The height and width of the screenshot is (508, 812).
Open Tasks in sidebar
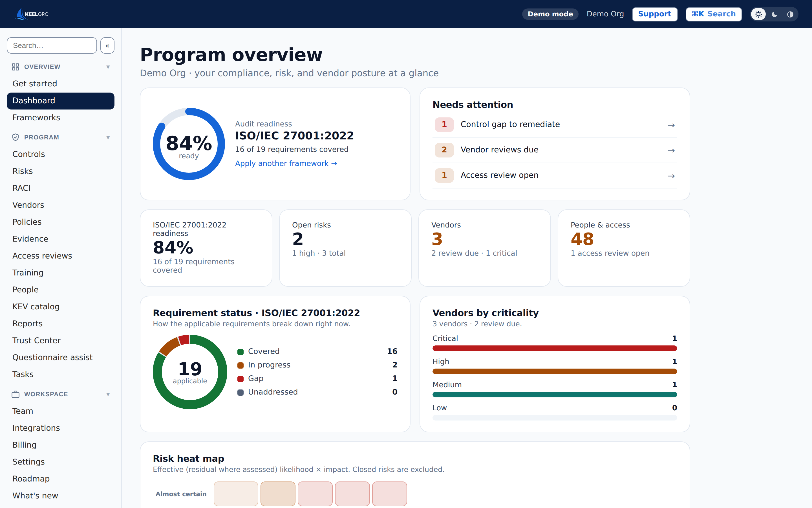[60, 374]
